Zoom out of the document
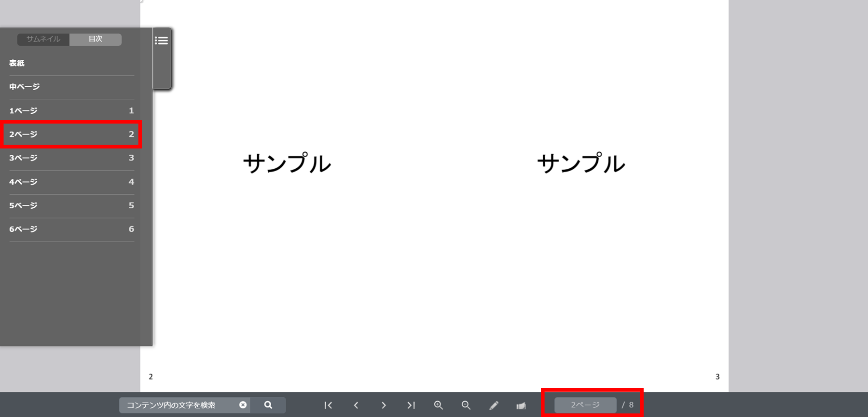868x417 pixels. pyautogui.click(x=466, y=405)
